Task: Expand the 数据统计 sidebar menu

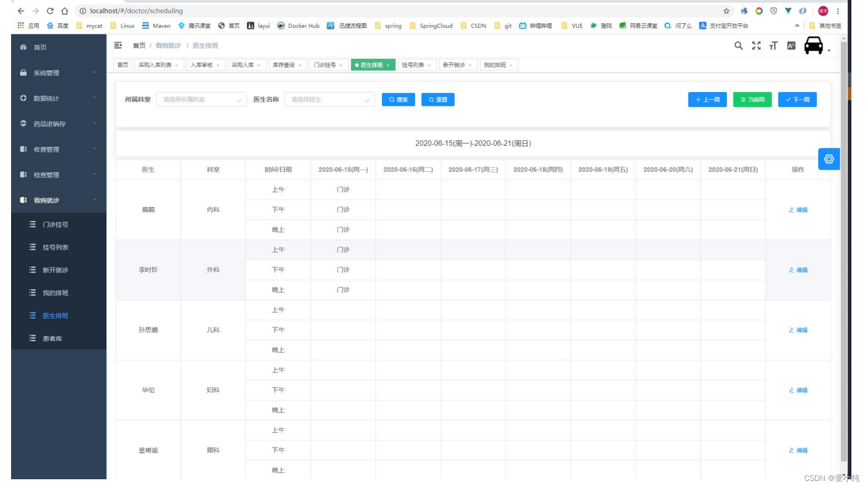Action: (59, 98)
